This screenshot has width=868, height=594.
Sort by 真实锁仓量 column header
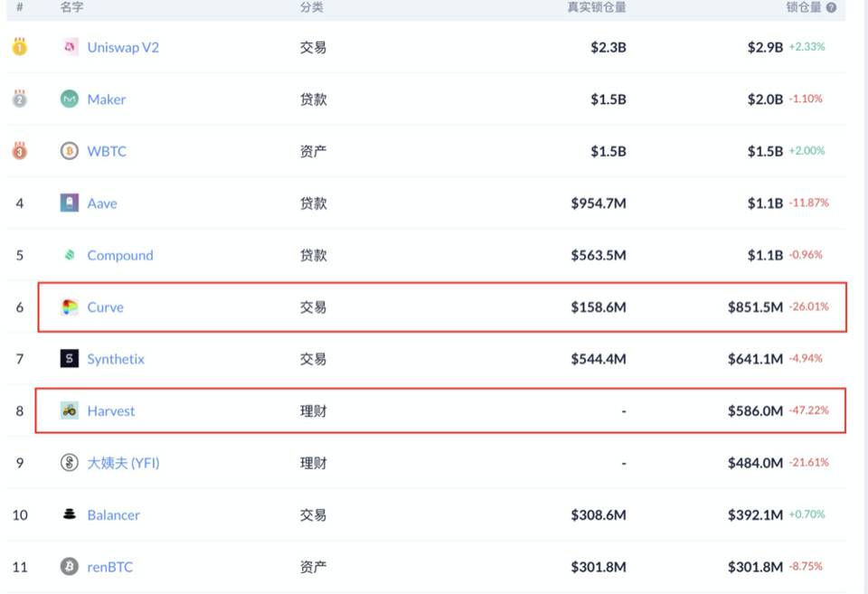point(596,7)
